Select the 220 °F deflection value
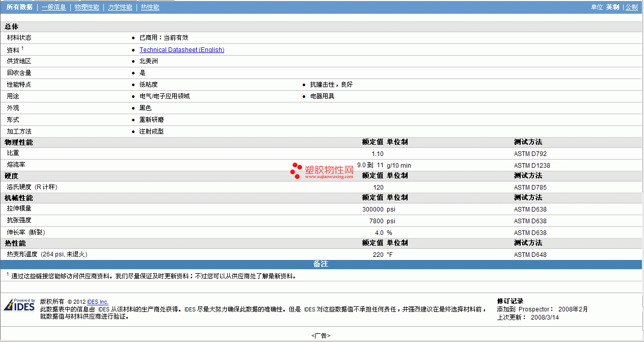The image size is (644, 342). (x=383, y=255)
